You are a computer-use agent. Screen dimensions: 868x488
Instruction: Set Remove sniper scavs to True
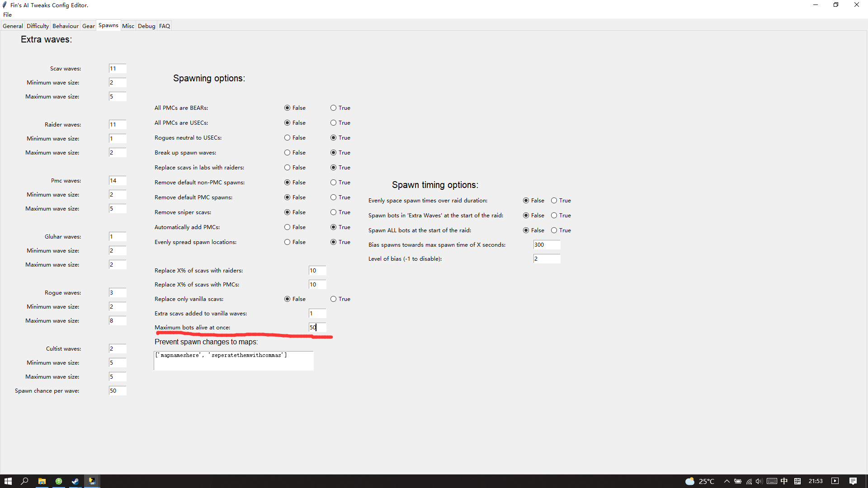333,212
